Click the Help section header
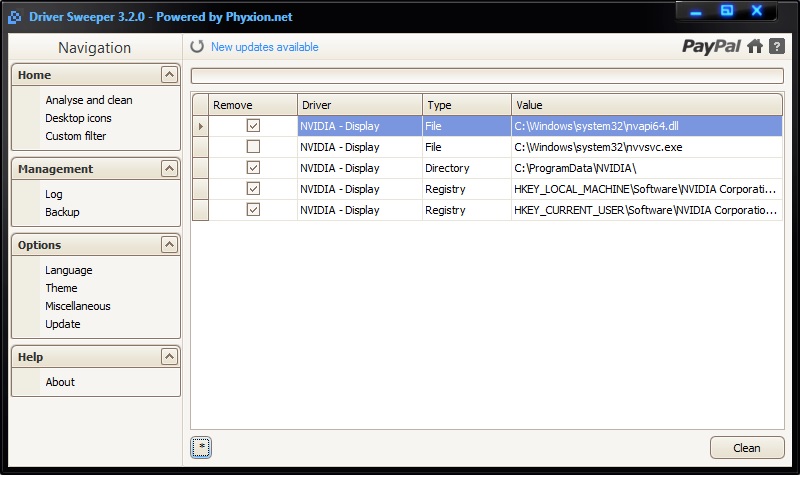 (96, 356)
